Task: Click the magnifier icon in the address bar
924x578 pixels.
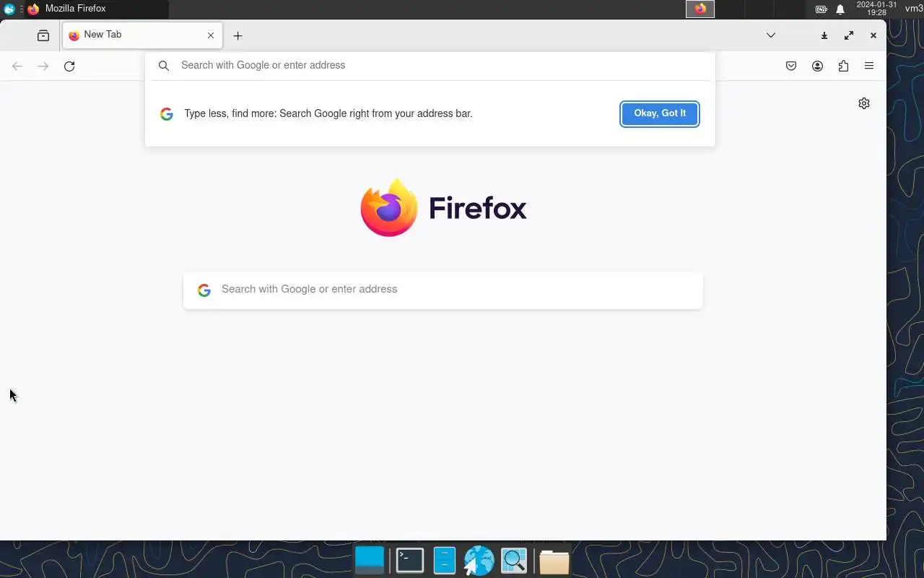Action: click(164, 66)
